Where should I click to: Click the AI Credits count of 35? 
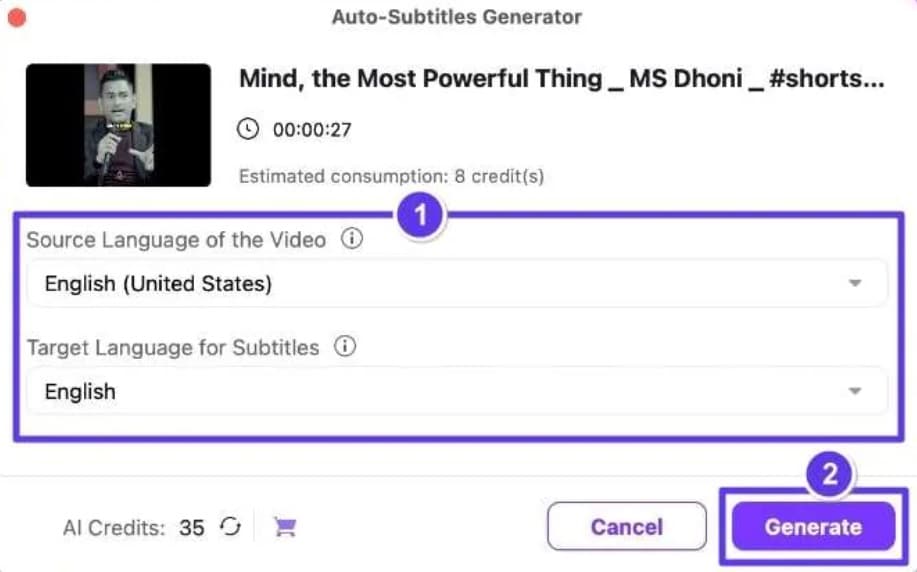point(192,527)
